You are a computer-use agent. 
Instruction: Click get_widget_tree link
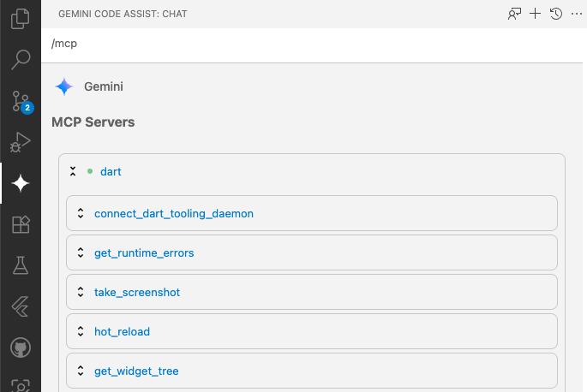[x=136, y=371]
